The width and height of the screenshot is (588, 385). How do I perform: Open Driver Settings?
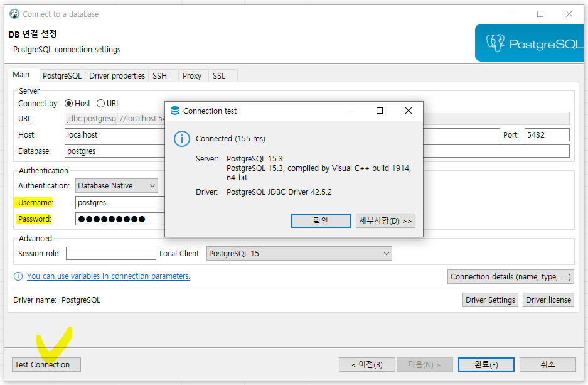pos(490,300)
